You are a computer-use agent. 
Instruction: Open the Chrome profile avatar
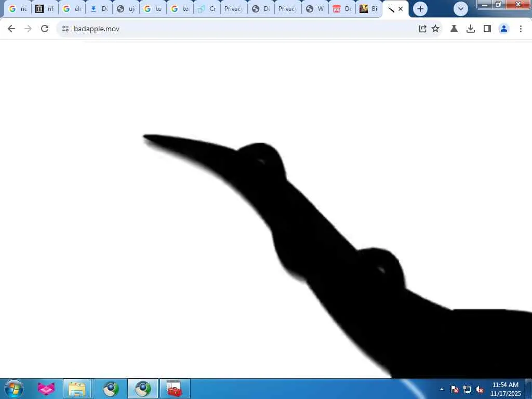point(504,29)
